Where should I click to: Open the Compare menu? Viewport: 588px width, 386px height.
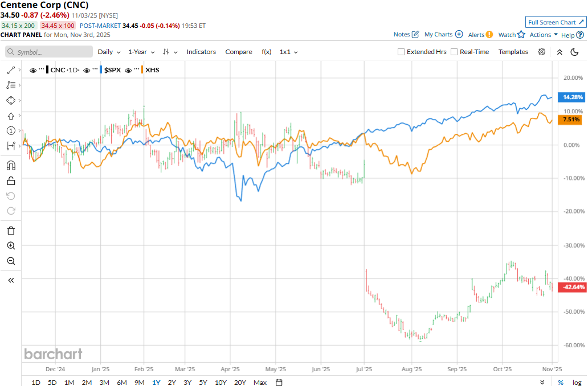point(239,52)
